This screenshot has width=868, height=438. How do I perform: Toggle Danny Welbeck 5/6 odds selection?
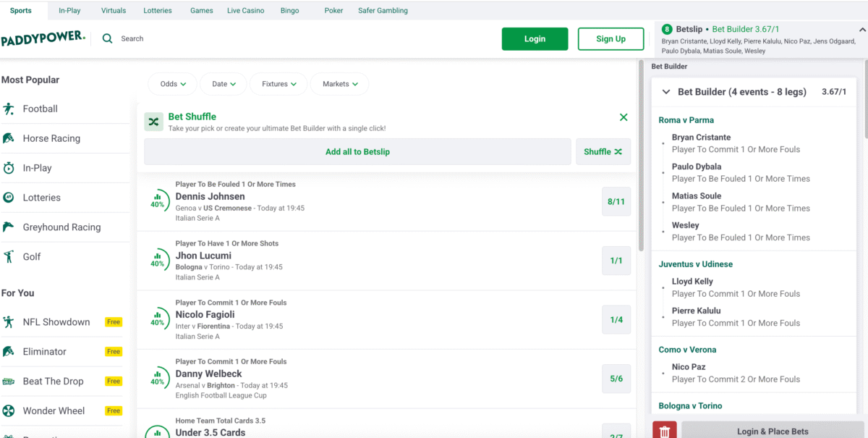(616, 379)
